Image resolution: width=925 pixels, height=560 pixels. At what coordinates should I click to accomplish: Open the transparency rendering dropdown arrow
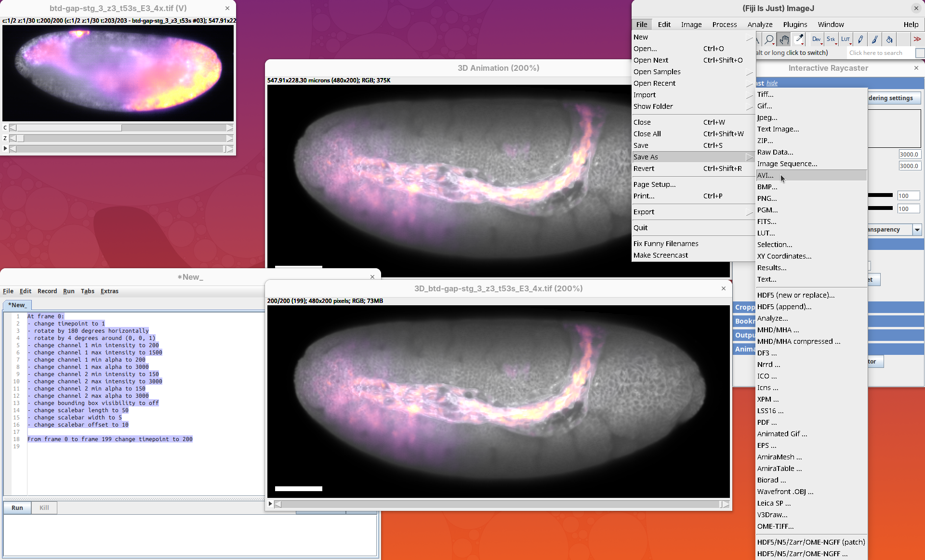(917, 230)
